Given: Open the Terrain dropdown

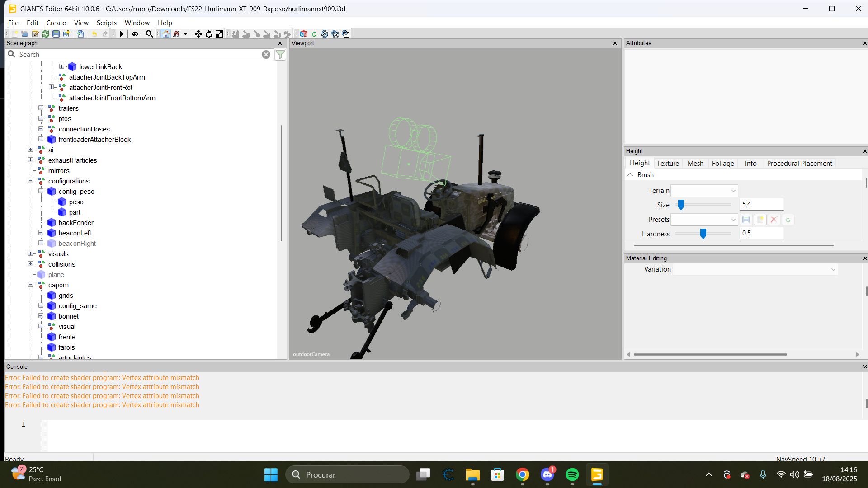Looking at the screenshot, I should (704, 191).
